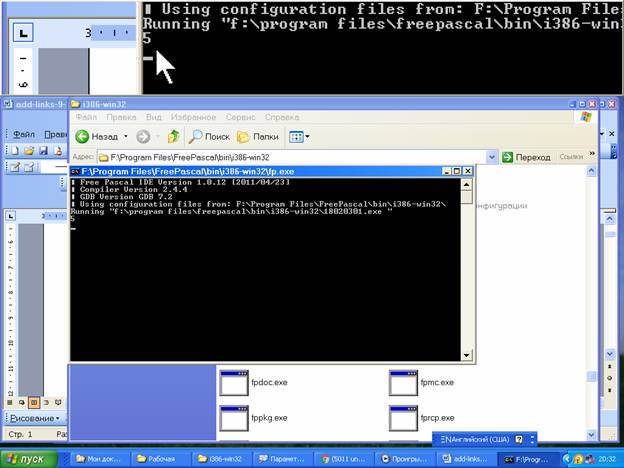Click Word previous page browse button
The width and height of the screenshot is (624, 468).
click(610, 367)
